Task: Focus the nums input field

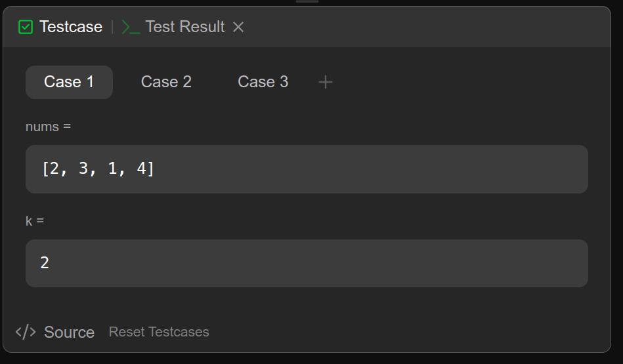Action: [307, 169]
